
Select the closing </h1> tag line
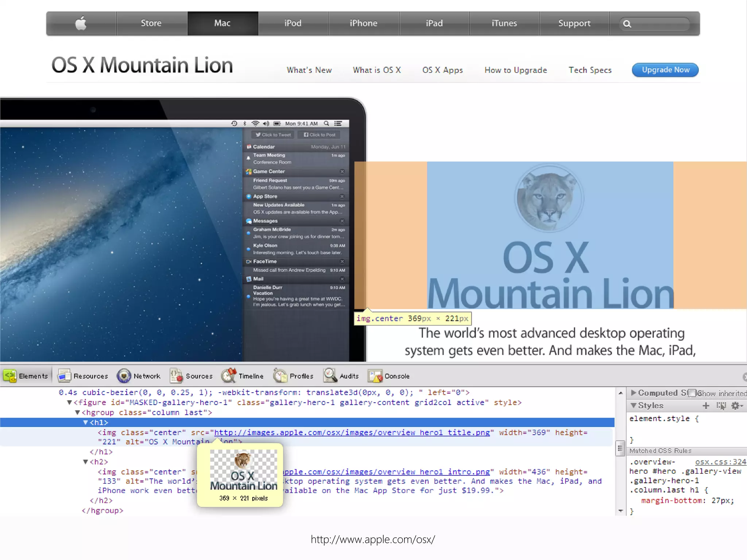pos(101,452)
